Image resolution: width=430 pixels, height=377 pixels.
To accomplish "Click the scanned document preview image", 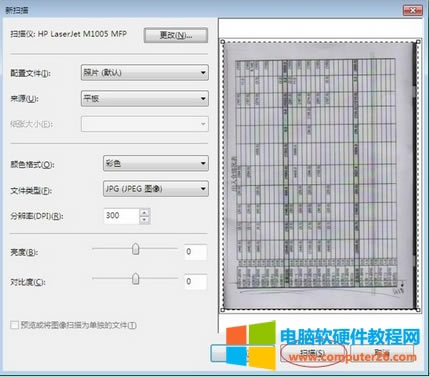I will 320,176.
